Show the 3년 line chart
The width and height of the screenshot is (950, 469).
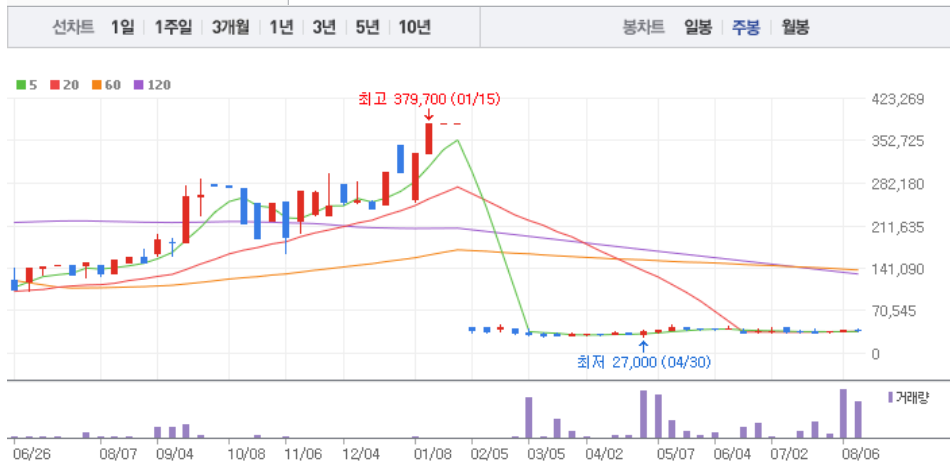tap(324, 27)
